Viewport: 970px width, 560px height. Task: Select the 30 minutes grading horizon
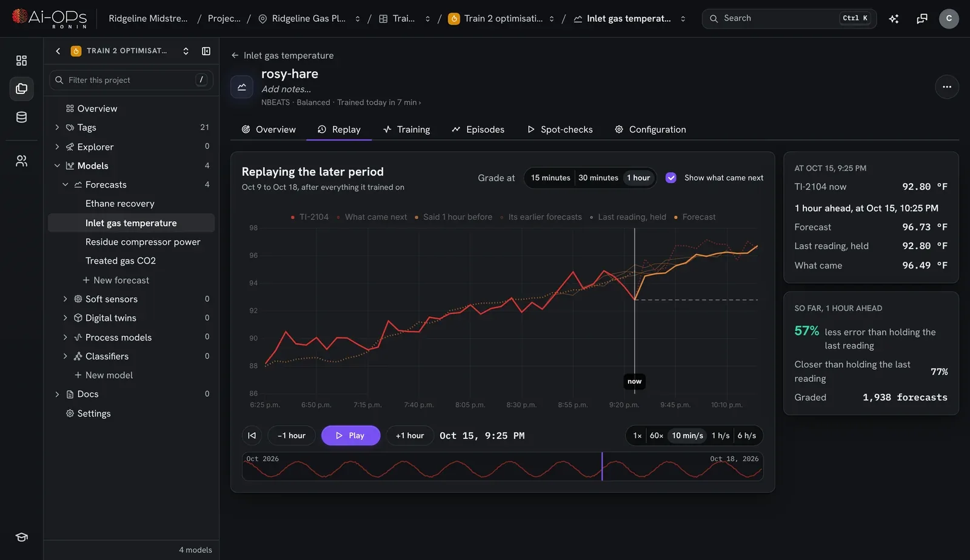pos(598,178)
